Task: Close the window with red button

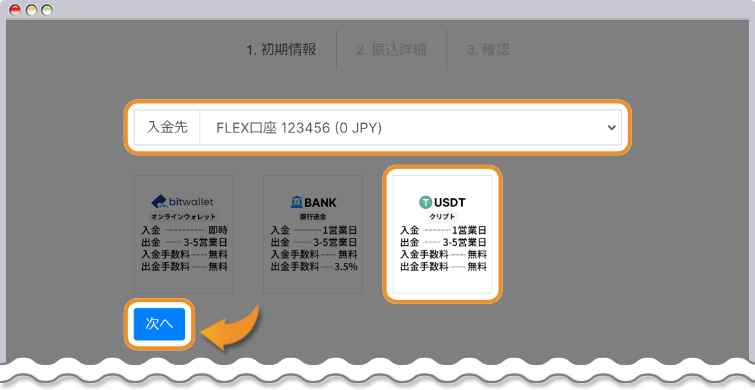Action: [15, 10]
